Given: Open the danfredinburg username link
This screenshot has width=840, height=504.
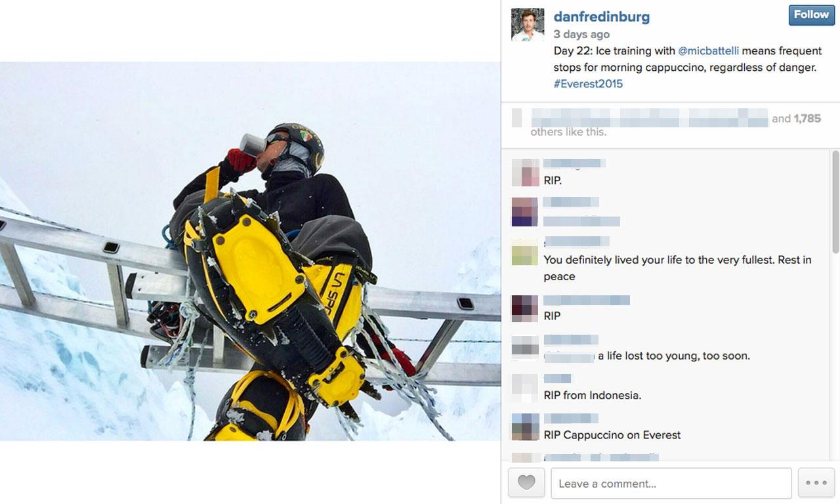Looking at the screenshot, I should (602, 16).
